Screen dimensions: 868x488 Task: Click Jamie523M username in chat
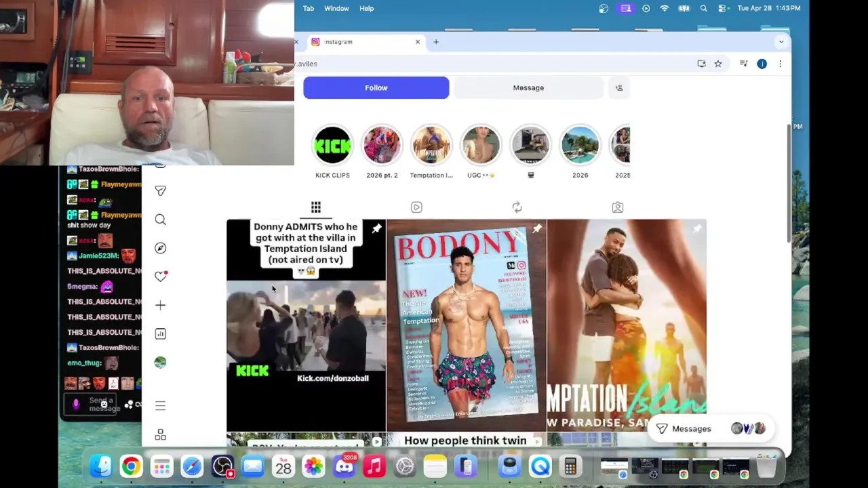[98, 256]
